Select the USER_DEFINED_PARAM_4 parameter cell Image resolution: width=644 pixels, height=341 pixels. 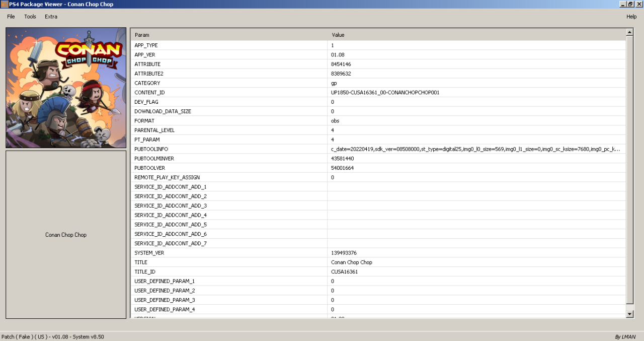point(229,309)
